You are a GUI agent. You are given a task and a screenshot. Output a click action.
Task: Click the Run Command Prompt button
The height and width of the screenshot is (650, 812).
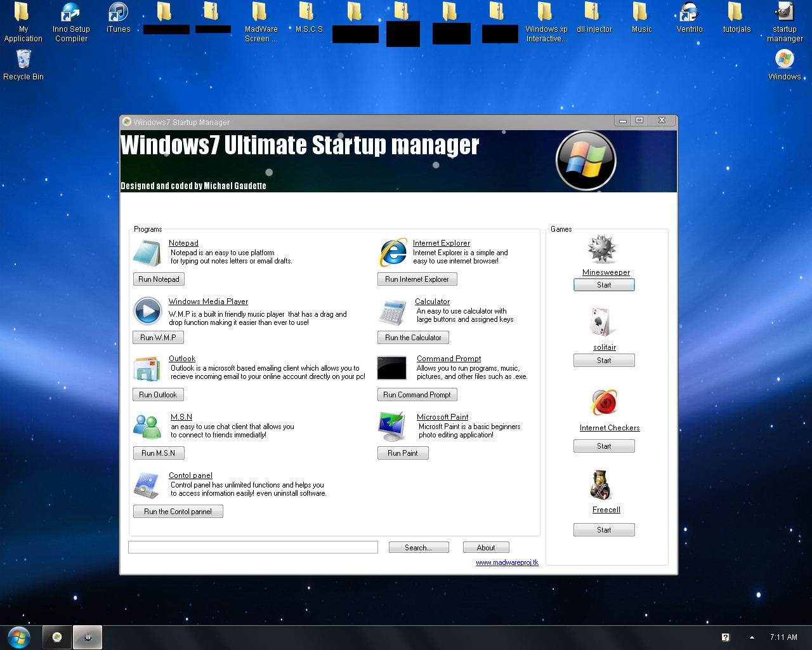417,395
